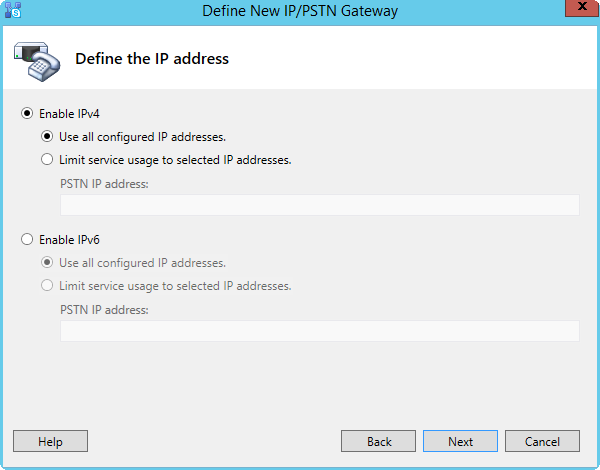The image size is (600, 470).
Task: Click the gateway telephone icon in header
Action: point(37,62)
